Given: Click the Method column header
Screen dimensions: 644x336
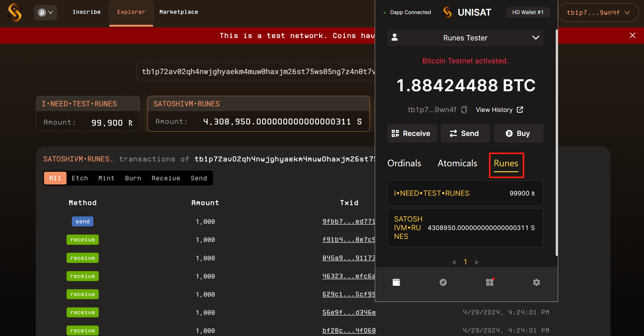Looking at the screenshot, I should (x=83, y=203).
